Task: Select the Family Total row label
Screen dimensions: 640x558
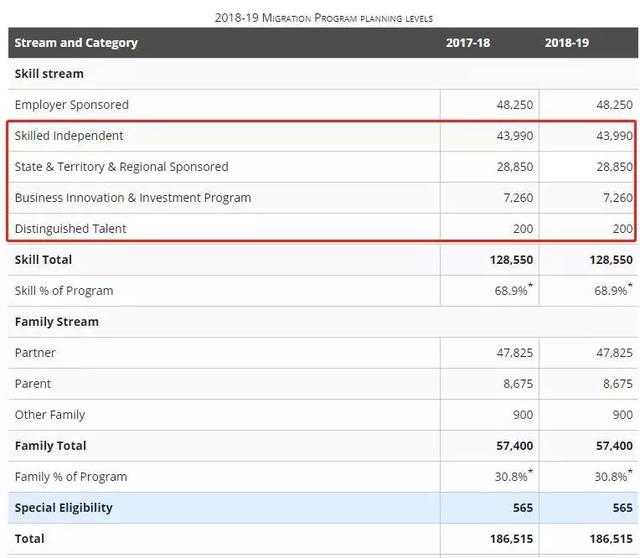Action: click(x=50, y=446)
